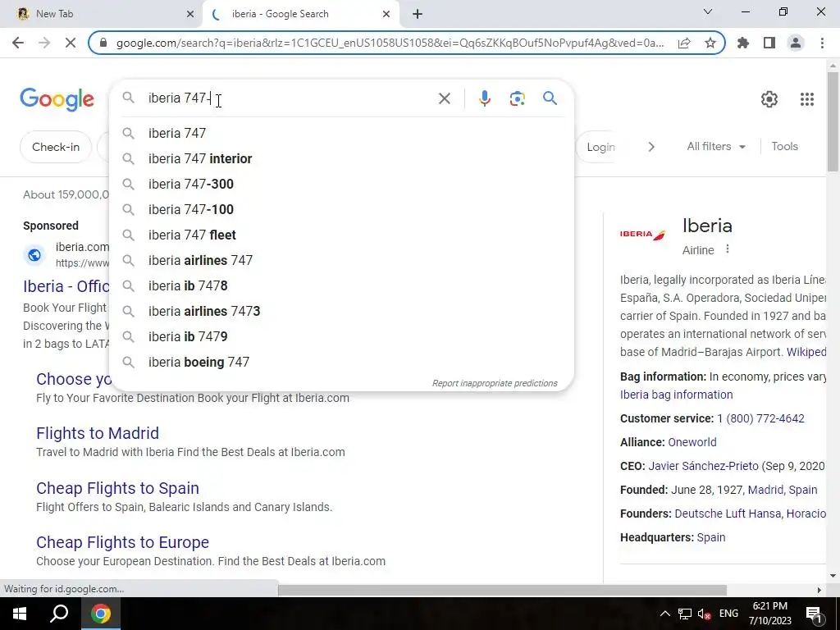The image size is (840, 630).
Task: Go to Google homepage via logo
Action: click(57, 99)
